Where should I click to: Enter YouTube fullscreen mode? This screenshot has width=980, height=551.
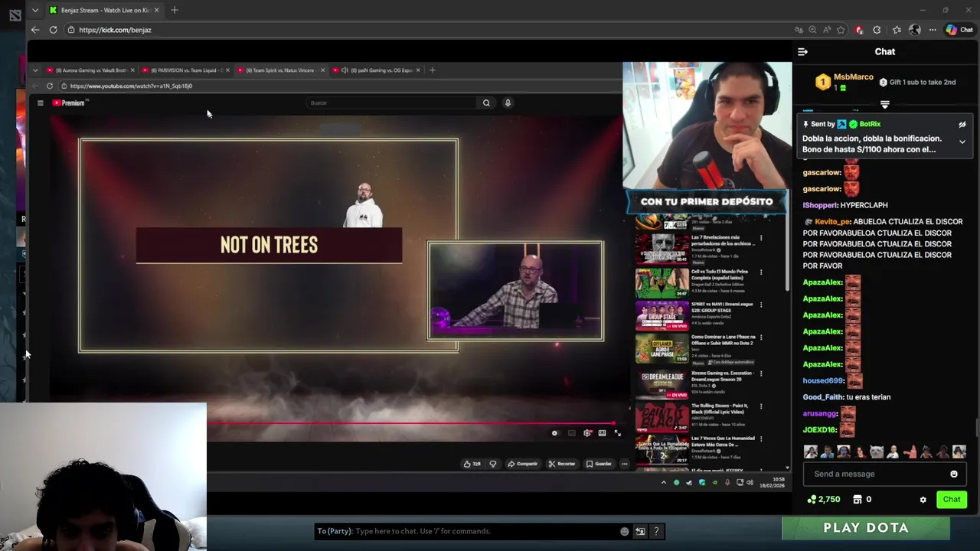point(618,433)
